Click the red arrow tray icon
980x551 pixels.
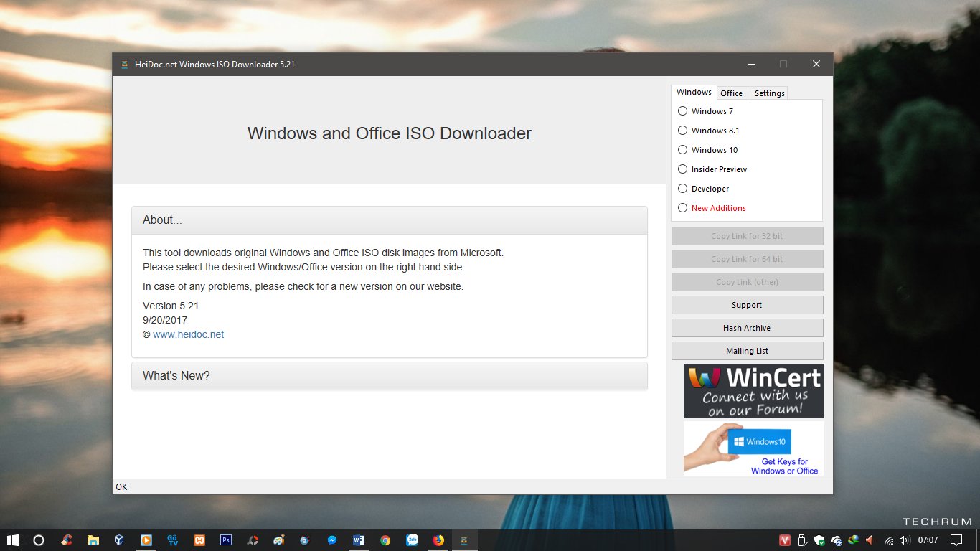click(870, 540)
